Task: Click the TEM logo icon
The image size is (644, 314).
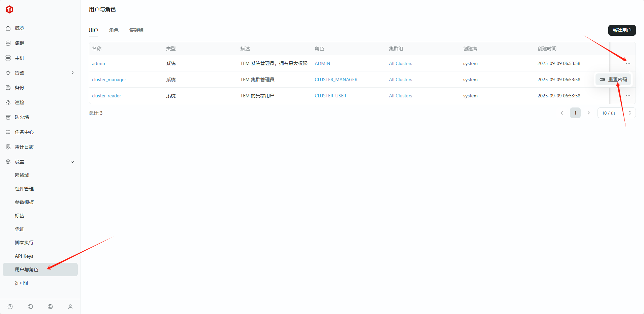Action: (x=9, y=9)
